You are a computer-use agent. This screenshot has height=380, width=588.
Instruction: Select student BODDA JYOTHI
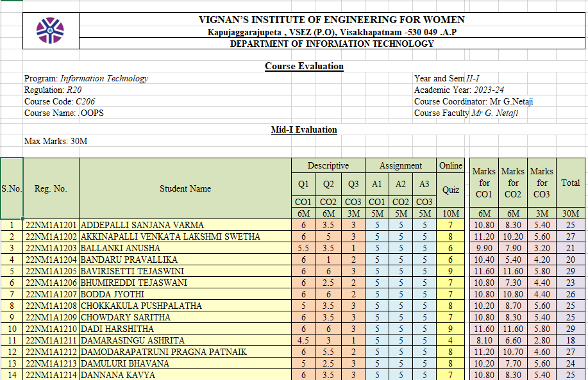(185, 294)
